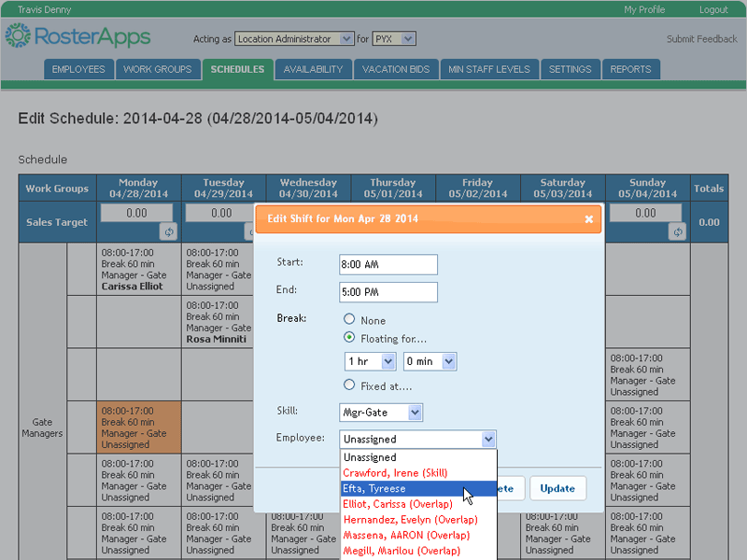This screenshot has height=560, width=747.
Task: Open the Acting as role dropdown
Action: click(x=293, y=39)
